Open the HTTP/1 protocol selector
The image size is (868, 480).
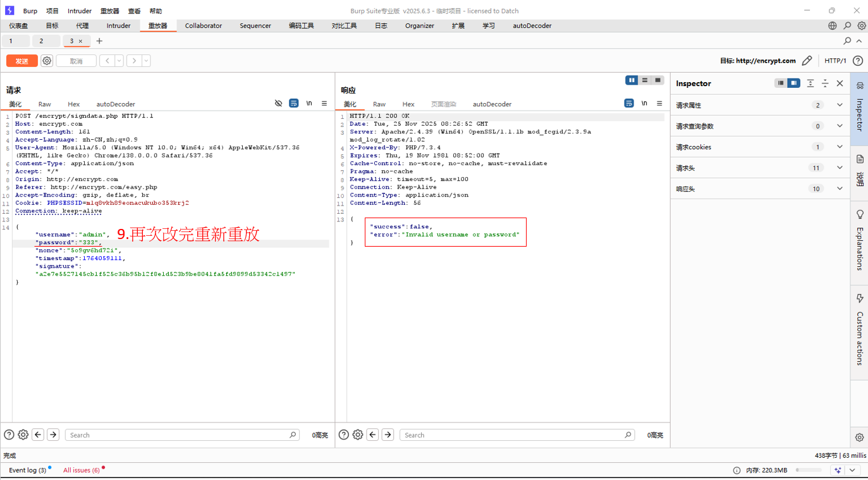(835, 61)
